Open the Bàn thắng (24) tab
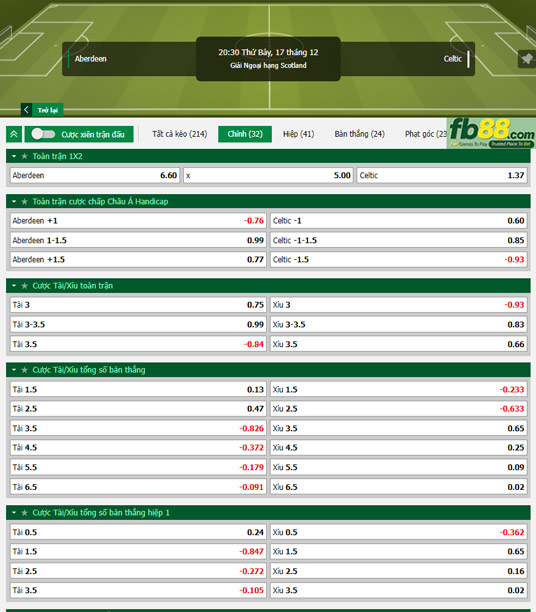536x612 pixels. [x=359, y=134]
